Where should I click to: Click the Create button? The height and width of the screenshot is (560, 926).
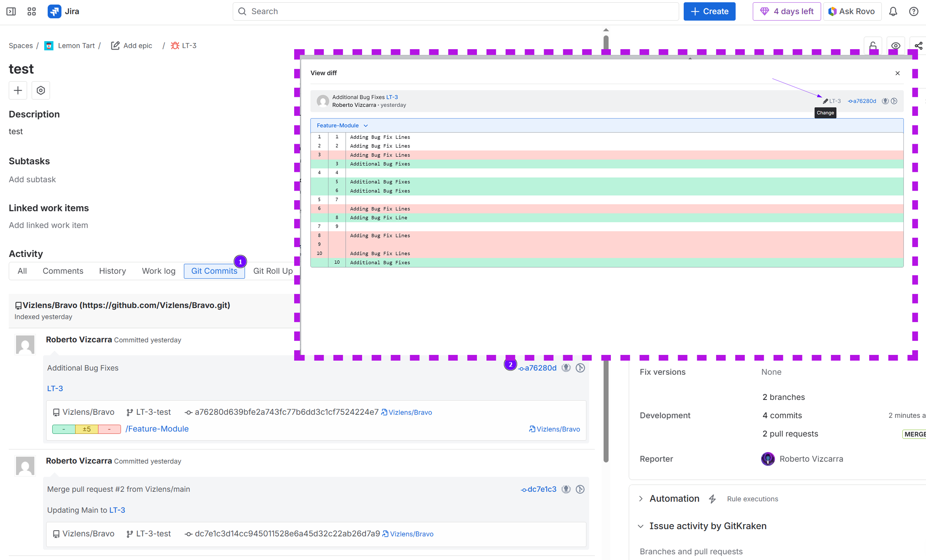tap(709, 11)
